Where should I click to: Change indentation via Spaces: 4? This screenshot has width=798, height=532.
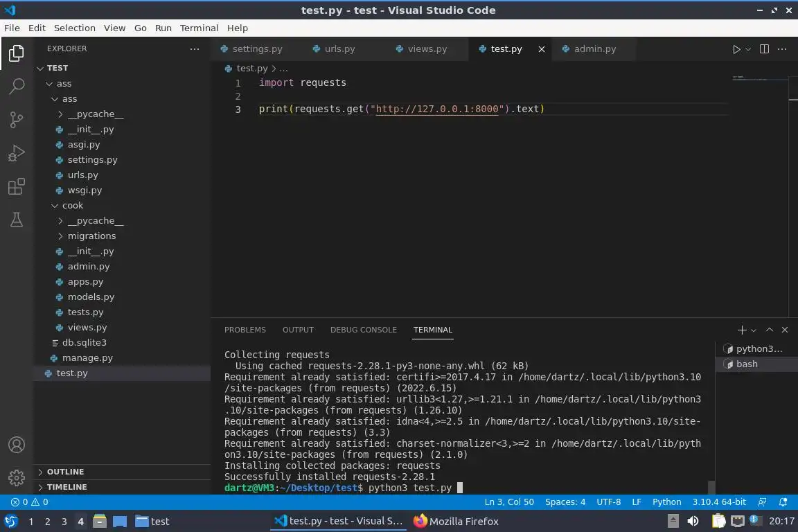[x=565, y=502]
